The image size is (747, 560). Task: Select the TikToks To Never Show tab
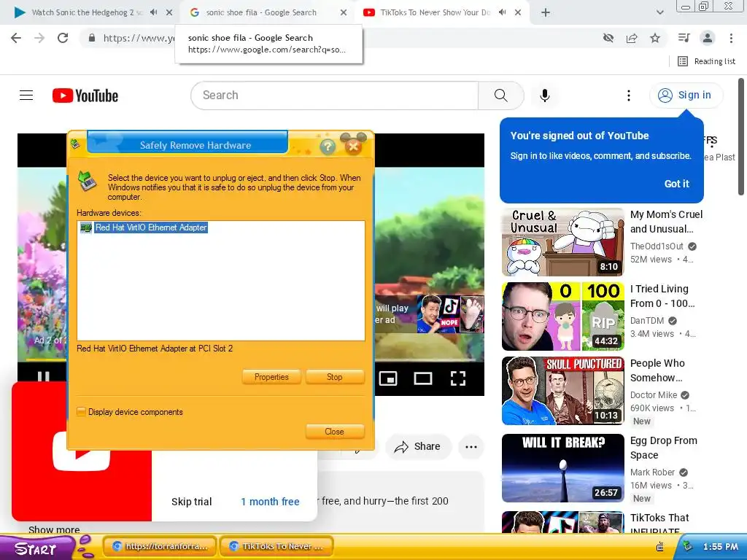tap(435, 13)
